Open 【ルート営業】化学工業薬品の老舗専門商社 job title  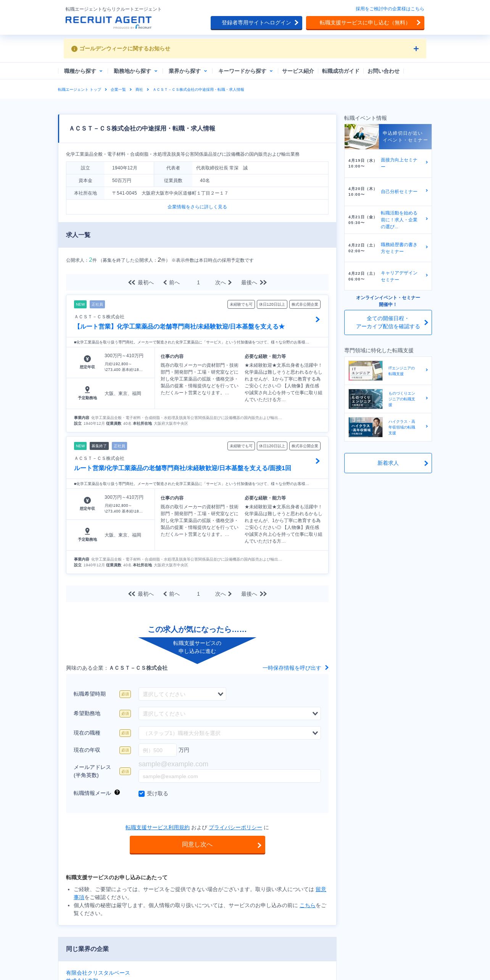[x=179, y=327]
